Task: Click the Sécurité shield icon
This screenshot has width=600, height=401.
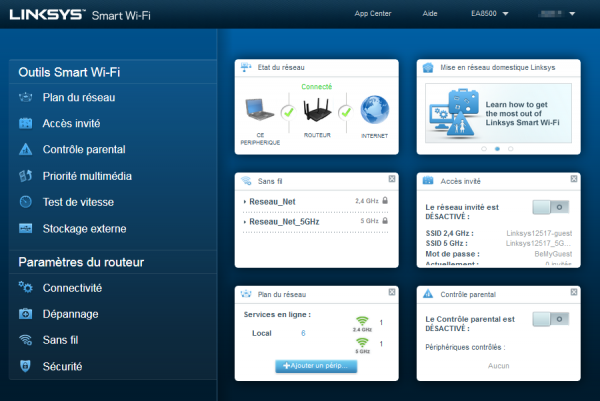Action: pyautogui.click(x=25, y=367)
